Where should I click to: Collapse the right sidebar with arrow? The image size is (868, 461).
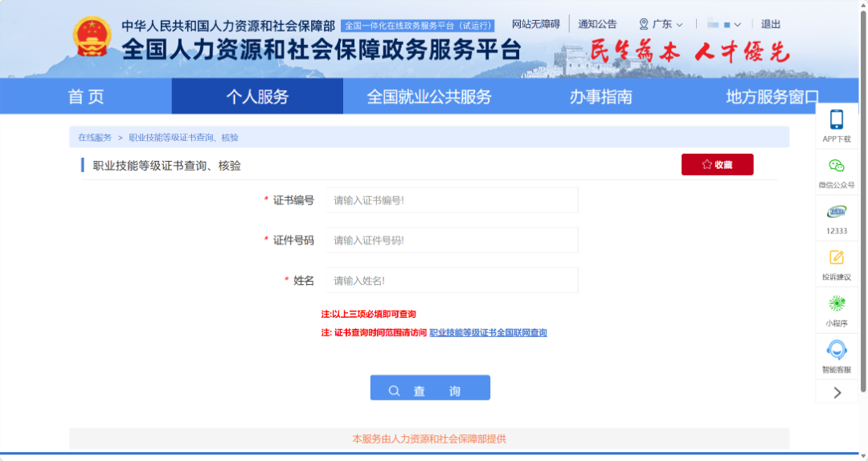point(837,393)
